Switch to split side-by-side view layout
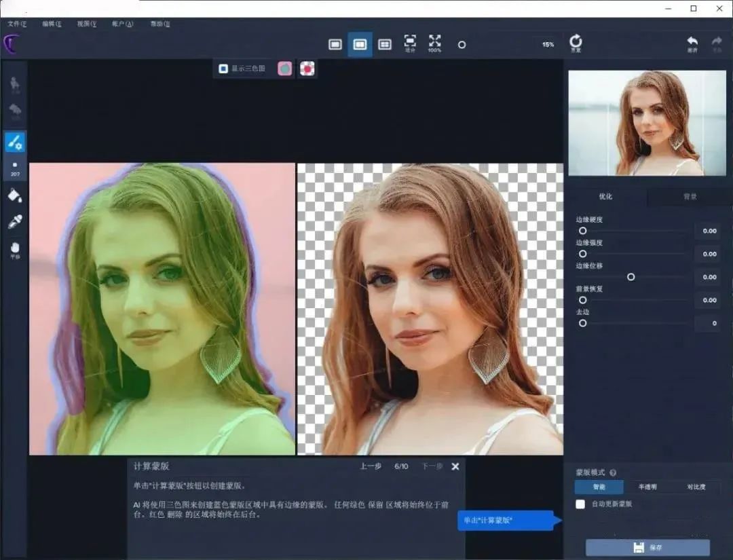This screenshot has width=733, height=560. click(x=360, y=44)
